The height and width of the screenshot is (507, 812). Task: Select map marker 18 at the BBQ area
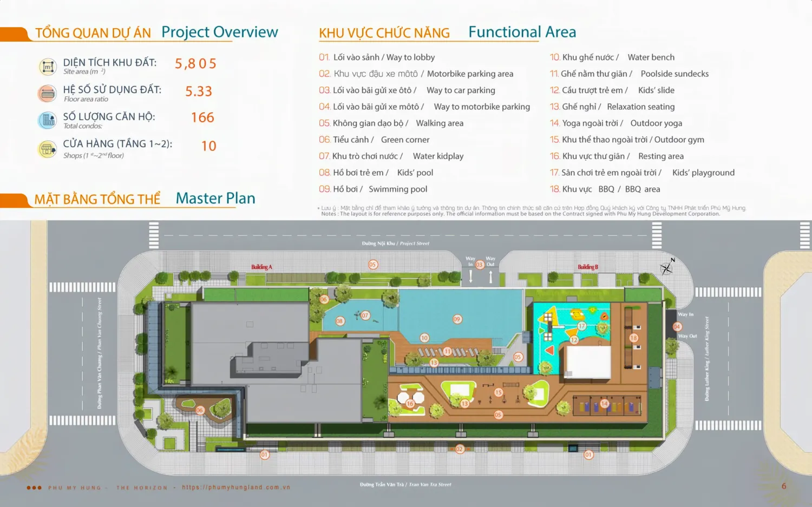click(633, 338)
